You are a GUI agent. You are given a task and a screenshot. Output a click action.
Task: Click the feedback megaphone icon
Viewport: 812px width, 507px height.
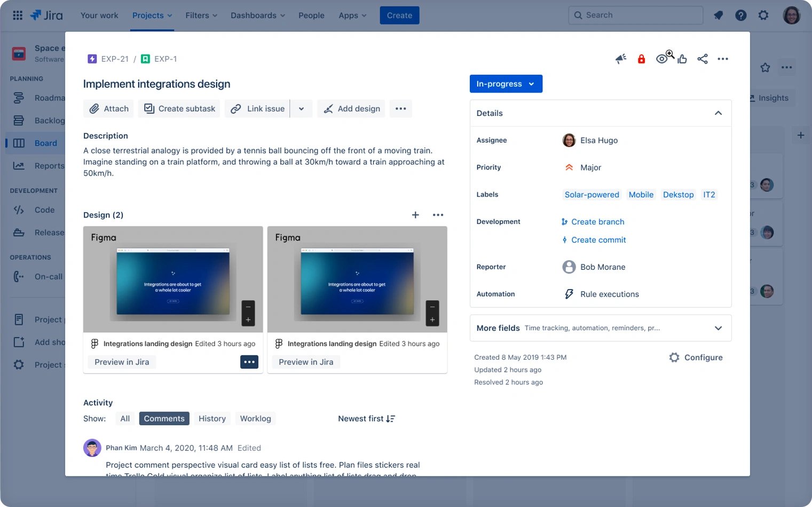tap(620, 59)
